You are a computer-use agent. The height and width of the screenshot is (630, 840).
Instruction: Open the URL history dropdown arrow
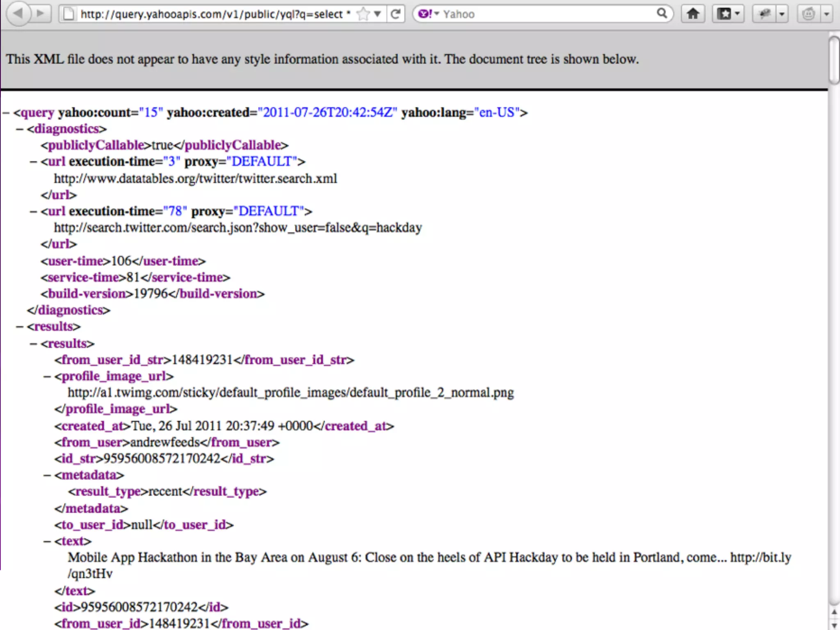(377, 14)
